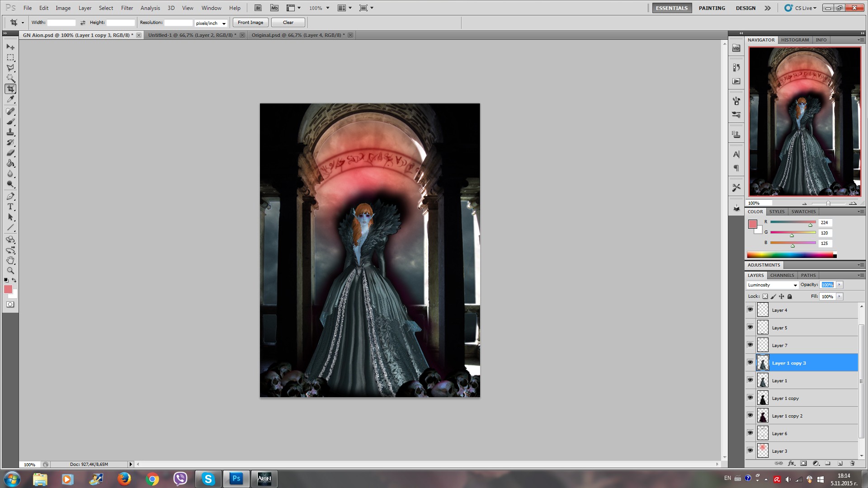Select the Polygonal Lasso tool
The image size is (868, 488).
(x=10, y=68)
